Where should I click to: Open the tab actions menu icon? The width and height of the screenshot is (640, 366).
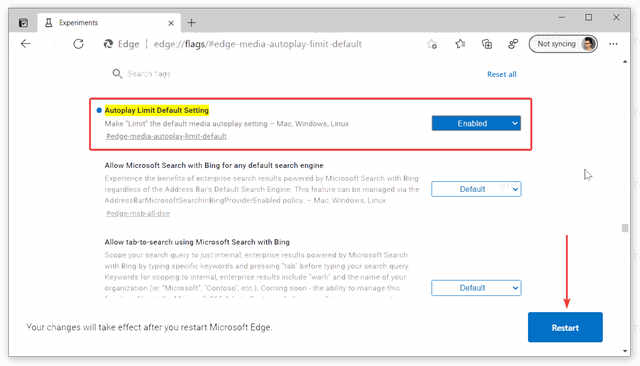point(23,23)
